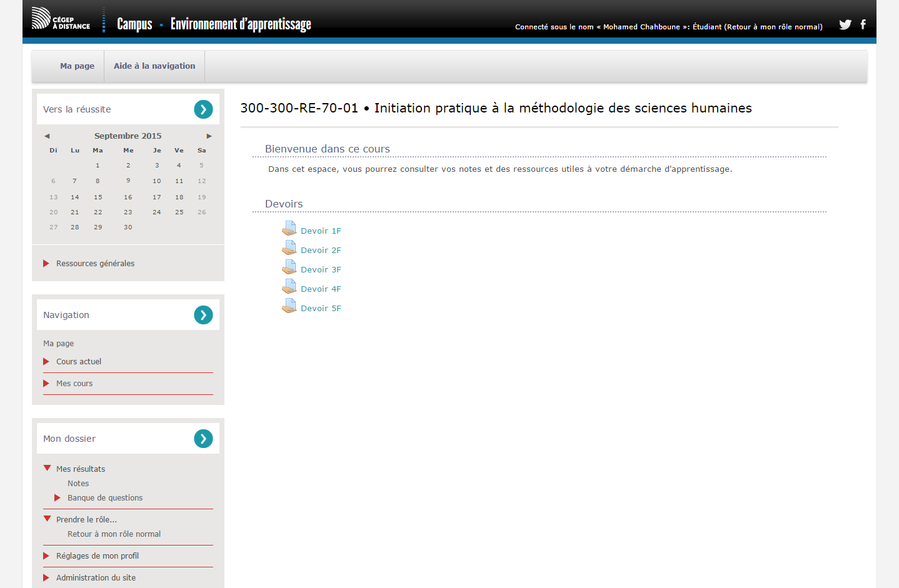Click the Devoir 3F assignment icon

click(289, 267)
